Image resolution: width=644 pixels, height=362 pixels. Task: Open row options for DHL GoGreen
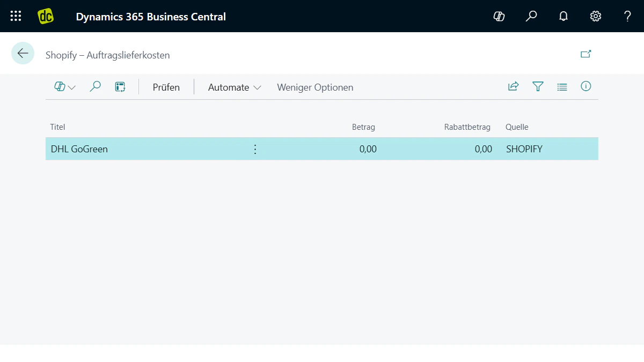(255, 149)
